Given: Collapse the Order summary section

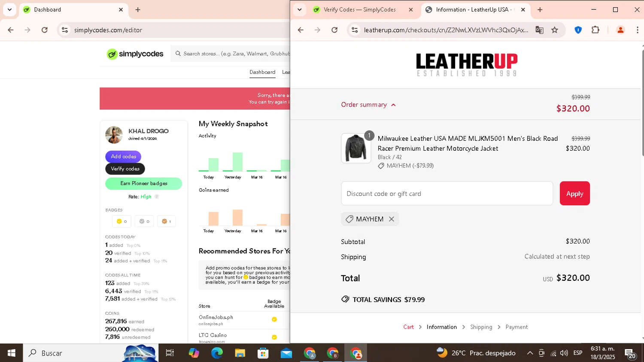Looking at the screenshot, I should 368,105.
